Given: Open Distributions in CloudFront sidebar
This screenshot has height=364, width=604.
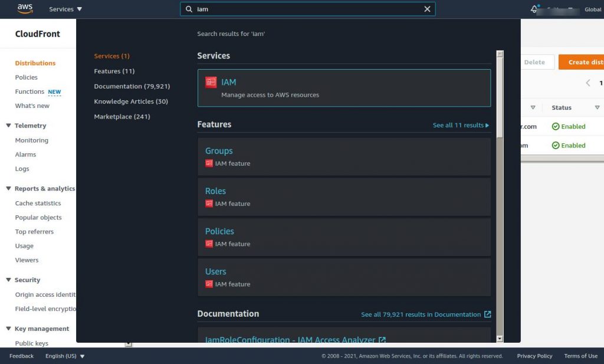Looking at the screenshot, I should (35, 63).
